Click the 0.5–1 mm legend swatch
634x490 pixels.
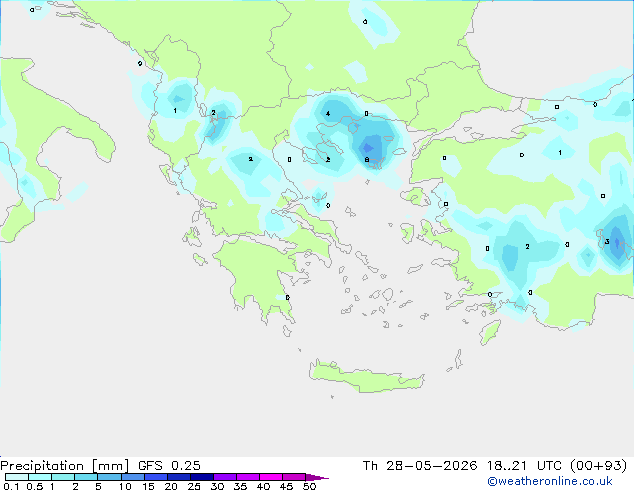(40, 477)
